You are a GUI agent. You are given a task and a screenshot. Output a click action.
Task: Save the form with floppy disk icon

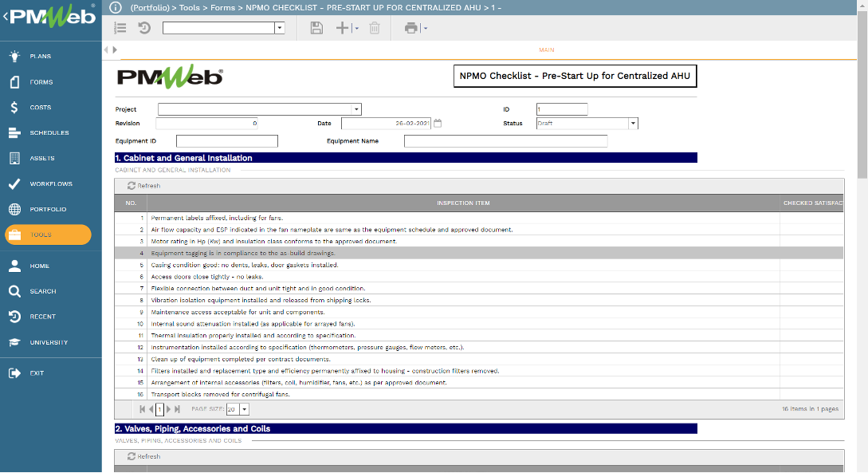[x=316, y=28]
